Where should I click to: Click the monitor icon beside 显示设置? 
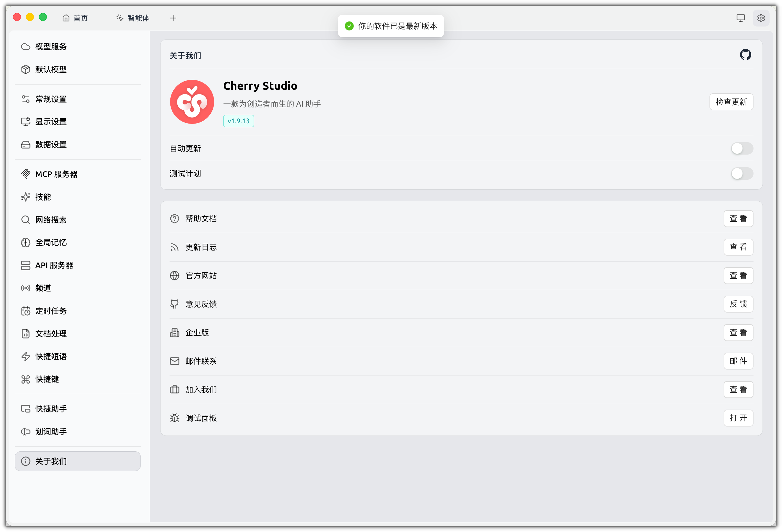[x=26, y=122]
